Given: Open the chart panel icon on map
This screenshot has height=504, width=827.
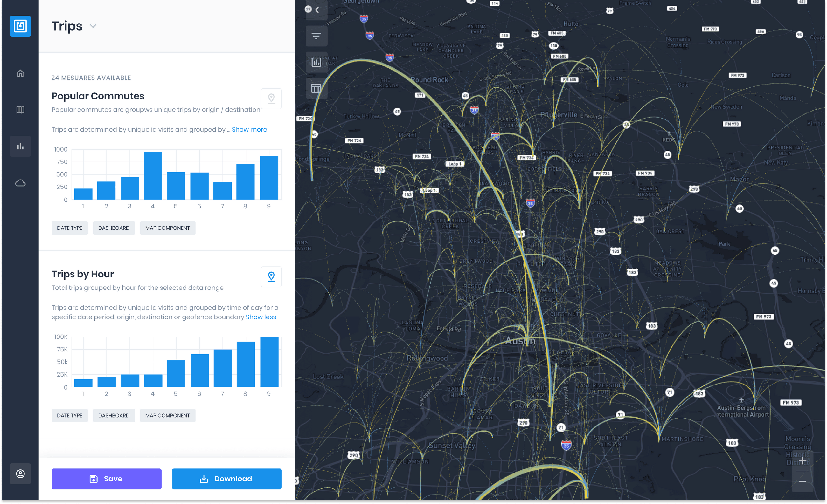Looking at the screenshot, I should coord(316,62).
